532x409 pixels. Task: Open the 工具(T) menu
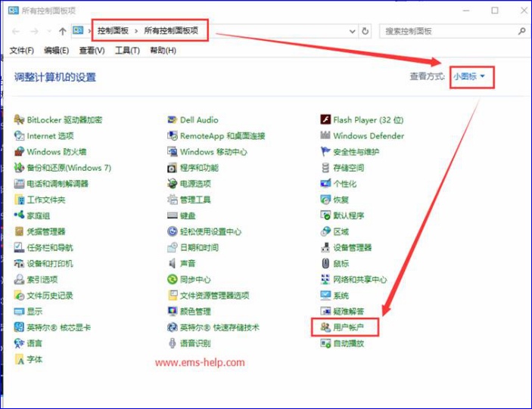click(127, 51)
